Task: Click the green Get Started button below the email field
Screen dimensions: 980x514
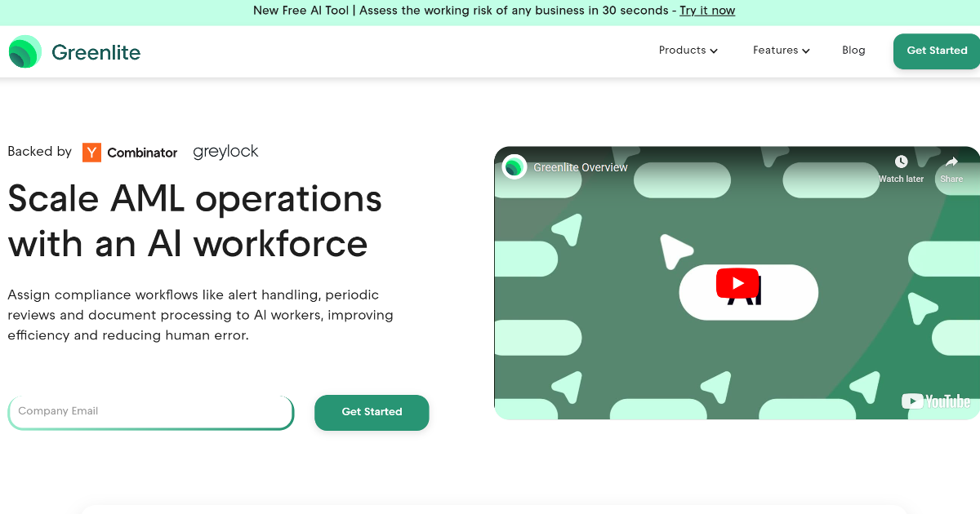Action: [x=372, y=413]
